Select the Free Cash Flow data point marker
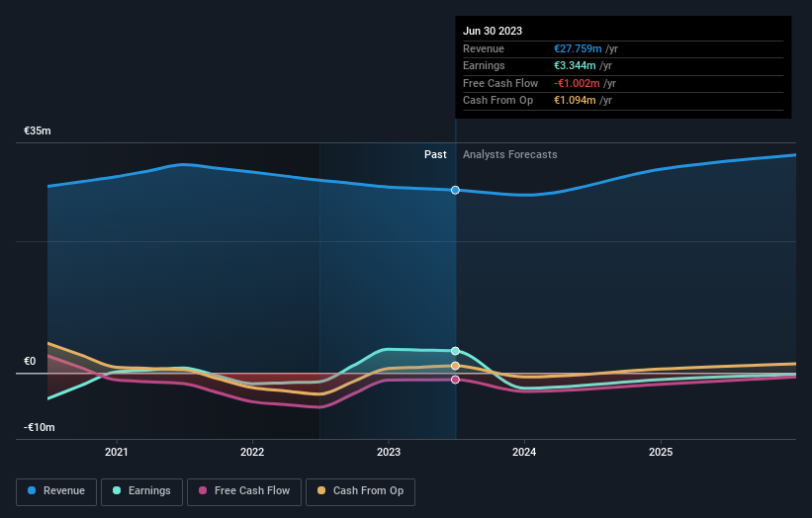Image resolution: width=812 pixels, height=518 pixels. pos(455,380)
